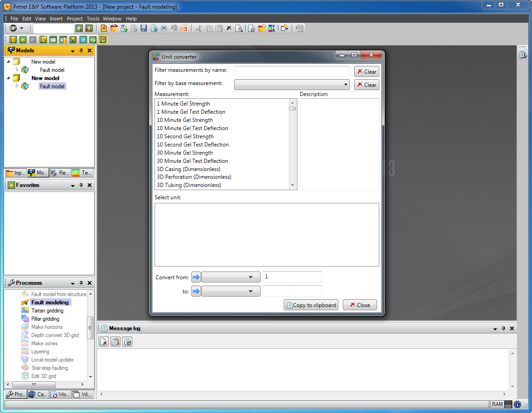
Task: Close the Unit converter dialog with Close button
Action: (360, 305)
